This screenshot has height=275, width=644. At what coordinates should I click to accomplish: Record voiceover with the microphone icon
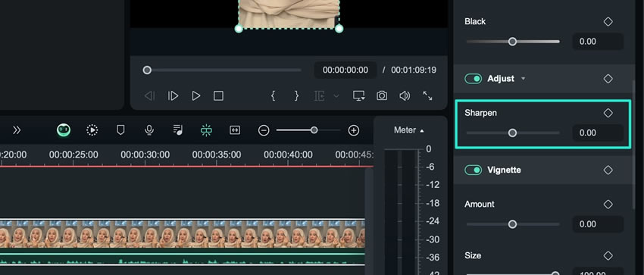[x=149, y=130]
